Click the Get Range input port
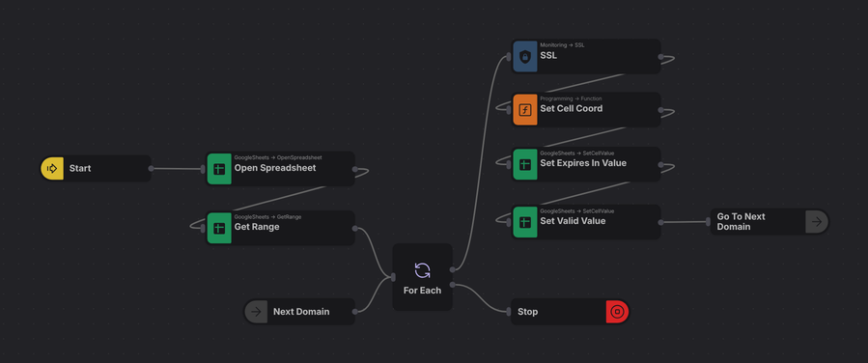Image resolution: width=868 pixels, height=363 pixels. tap(203, 228)
